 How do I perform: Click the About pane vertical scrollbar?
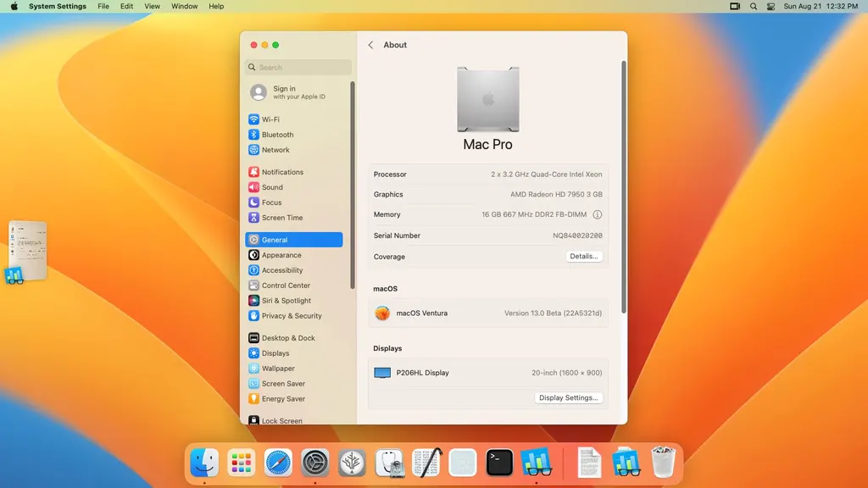[624, 187]
